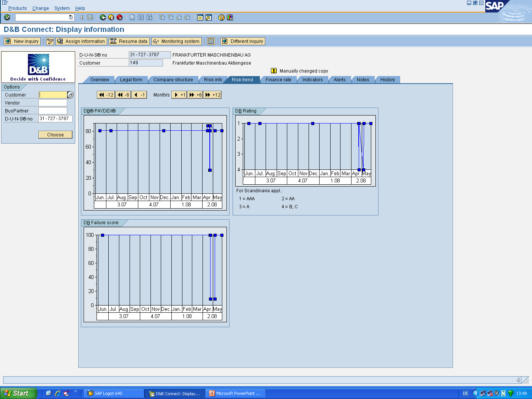
Task: Click the yellow Exit arrow icon
Action: pyautogui.click(x=111, y=17)
